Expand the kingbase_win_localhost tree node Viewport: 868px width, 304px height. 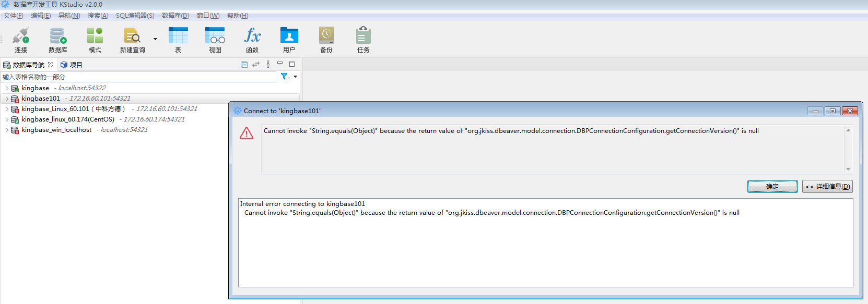7,130
